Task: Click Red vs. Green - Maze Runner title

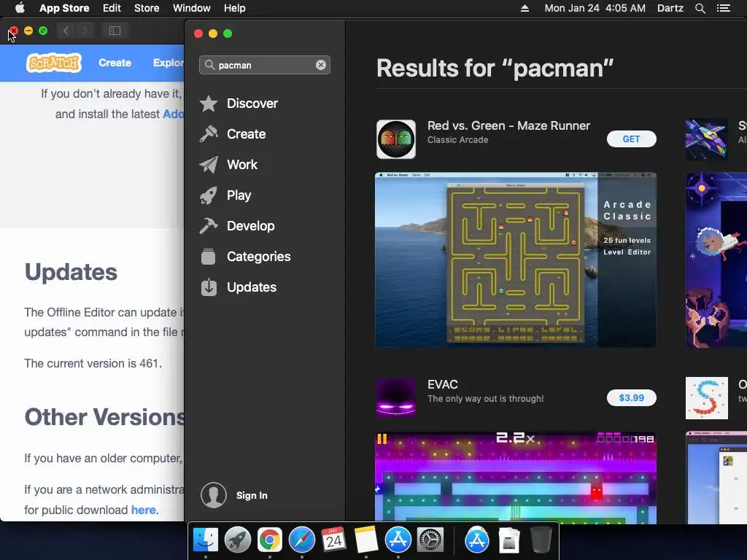Action: 508,125
